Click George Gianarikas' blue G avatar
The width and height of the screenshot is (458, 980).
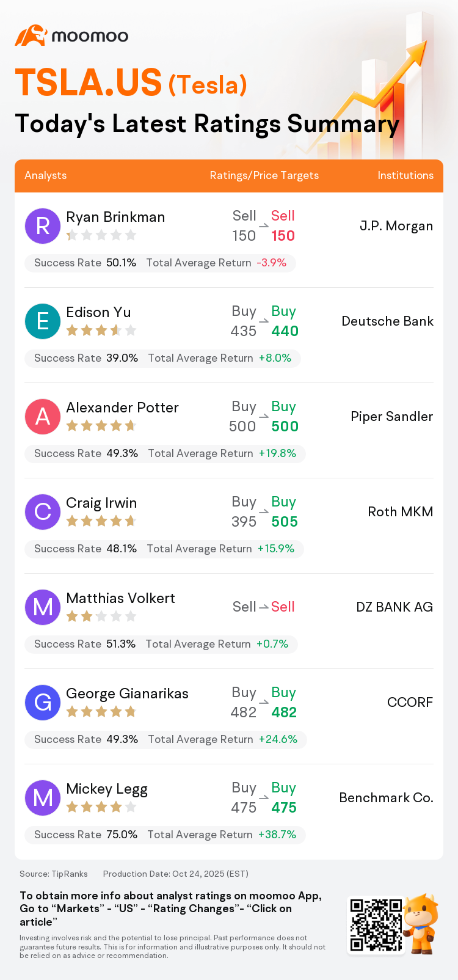(x=43, y=703)
